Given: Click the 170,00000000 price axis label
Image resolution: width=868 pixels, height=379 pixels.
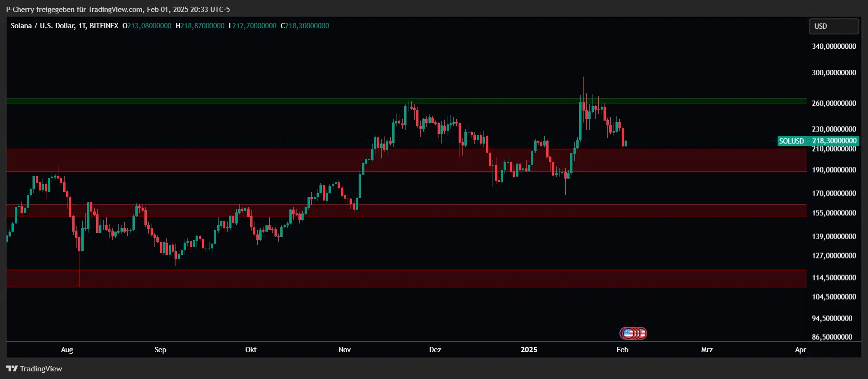Looking at the screenshot, I should tap(834, 193).
